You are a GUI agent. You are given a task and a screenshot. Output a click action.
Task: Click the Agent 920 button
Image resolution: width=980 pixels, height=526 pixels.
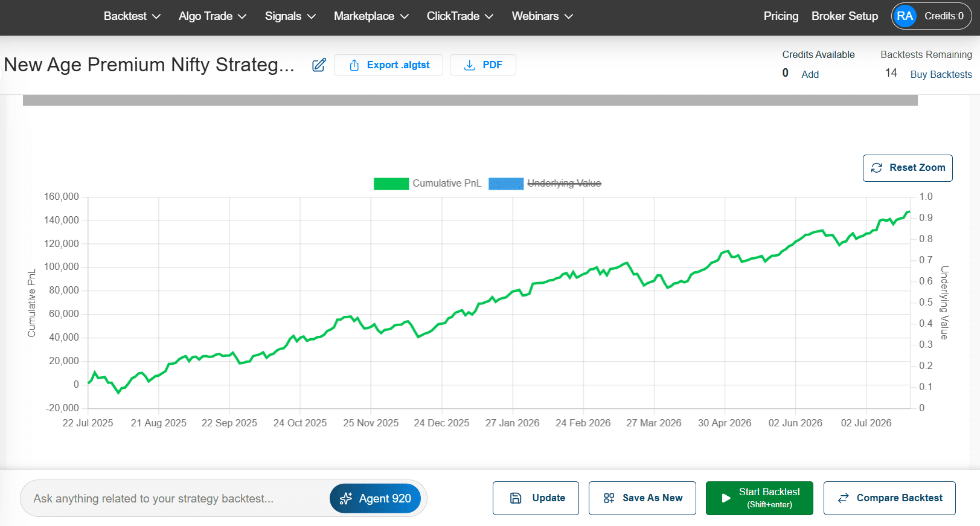[x=375, y=499]
